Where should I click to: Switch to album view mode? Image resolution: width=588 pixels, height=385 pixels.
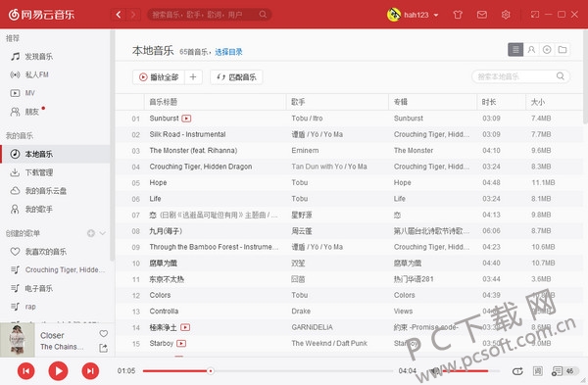547,50
